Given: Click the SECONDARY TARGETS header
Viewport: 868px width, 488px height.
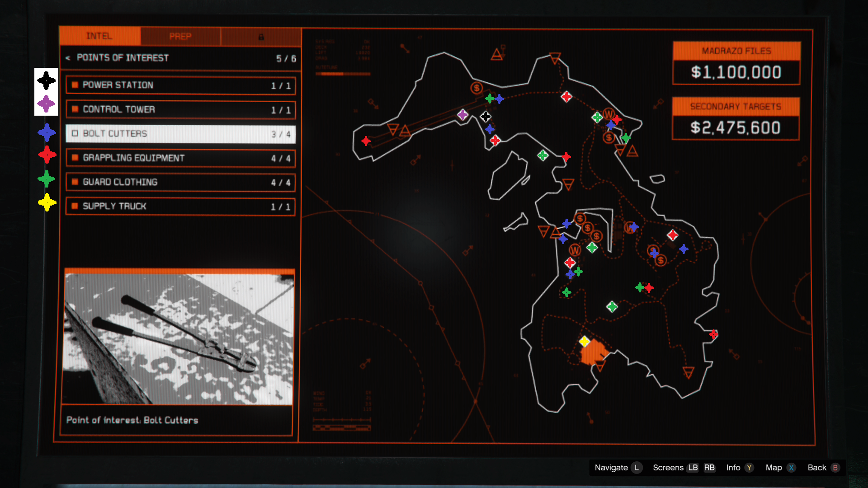Looking at the screenshot, I should 736,107.
